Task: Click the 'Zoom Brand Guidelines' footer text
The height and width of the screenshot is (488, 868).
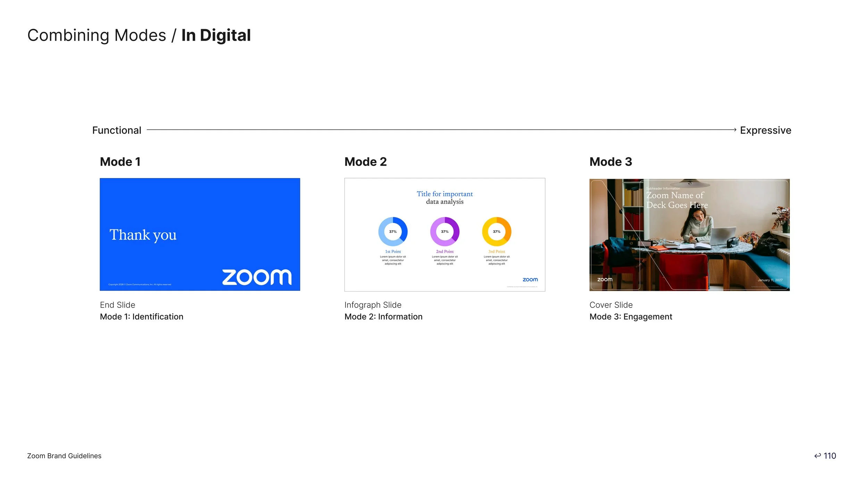Action: (64, 456)
